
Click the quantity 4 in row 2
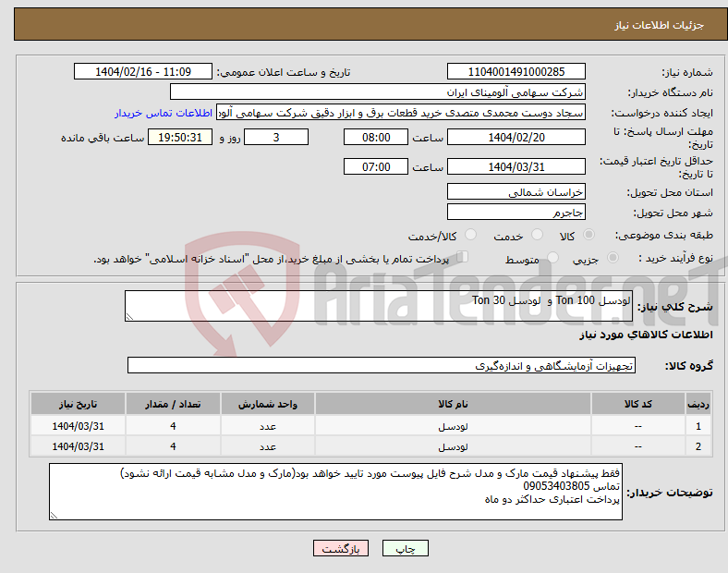coord(173,446)
